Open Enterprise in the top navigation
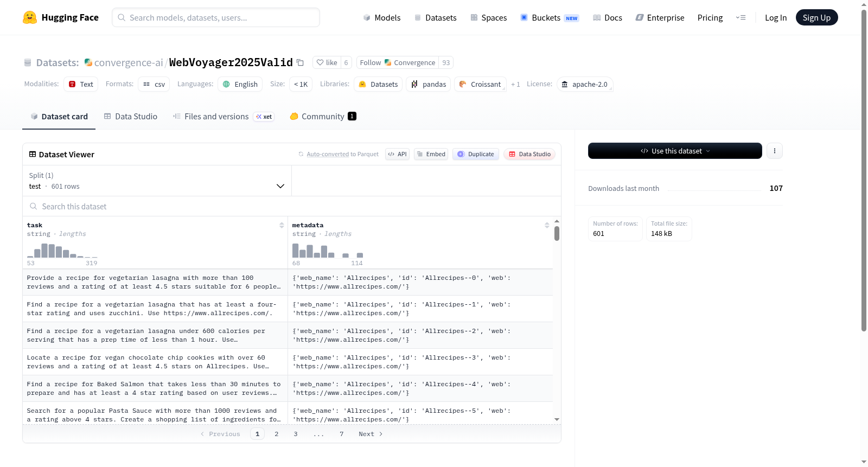 pyautogui.click(x=660, y=17)
